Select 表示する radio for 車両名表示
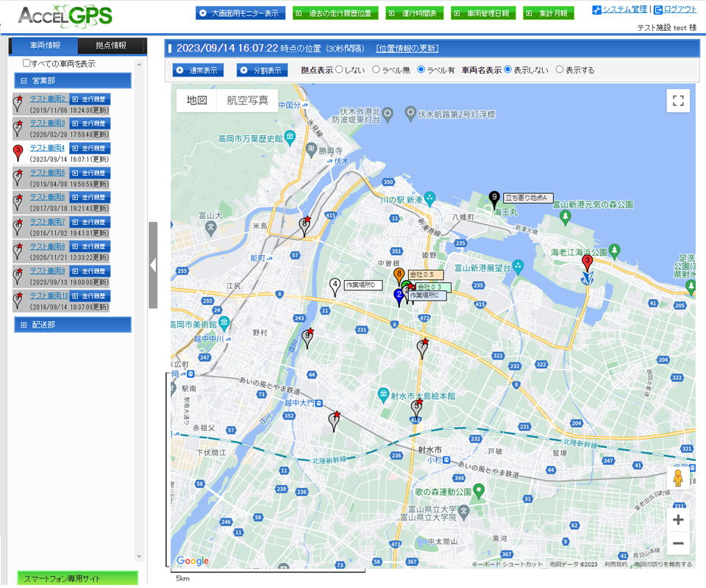 click(560, 70)
